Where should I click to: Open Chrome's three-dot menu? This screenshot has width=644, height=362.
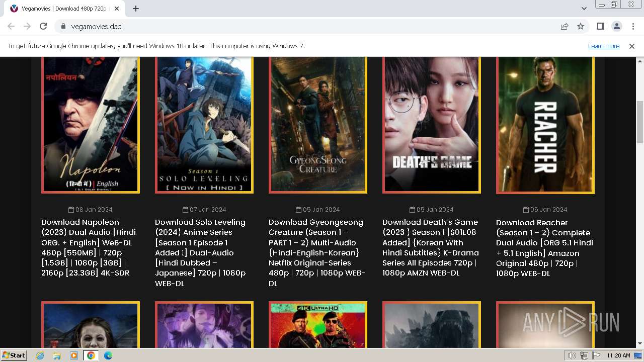[x=633, y=26]
